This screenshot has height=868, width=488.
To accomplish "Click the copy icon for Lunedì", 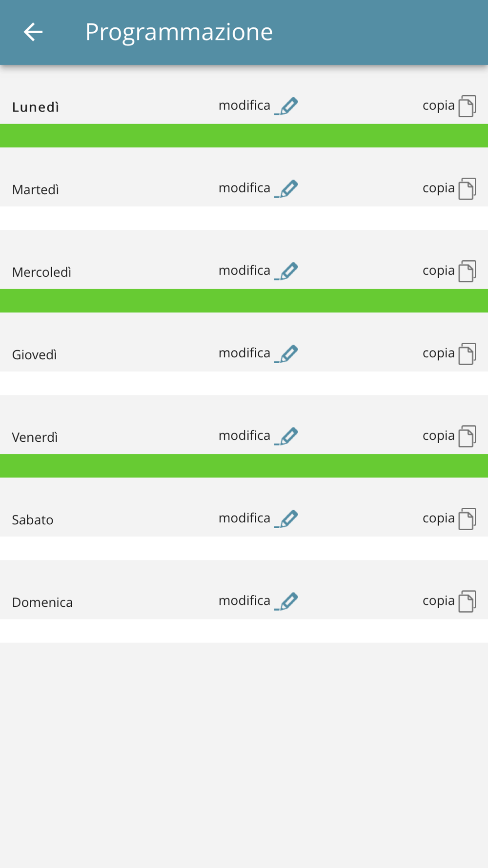I will point(467,106).
